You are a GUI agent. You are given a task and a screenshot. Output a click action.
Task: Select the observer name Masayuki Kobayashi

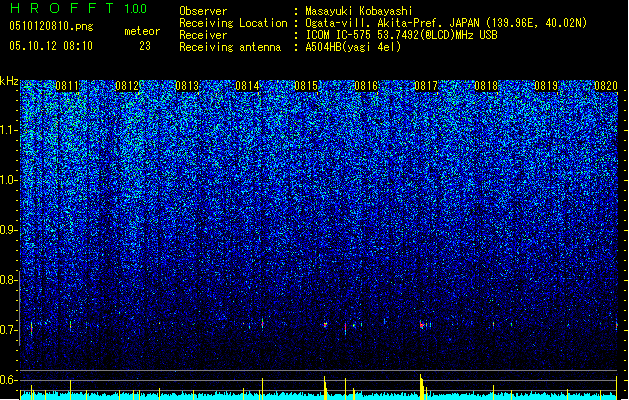pos(359,11)
